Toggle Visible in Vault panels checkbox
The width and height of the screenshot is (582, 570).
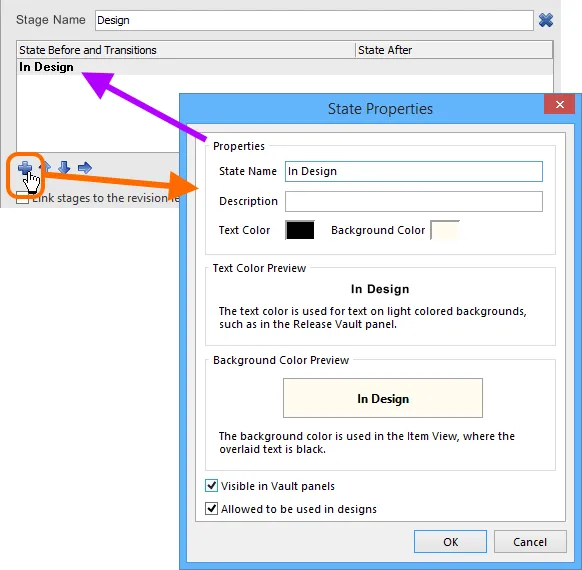212,485
